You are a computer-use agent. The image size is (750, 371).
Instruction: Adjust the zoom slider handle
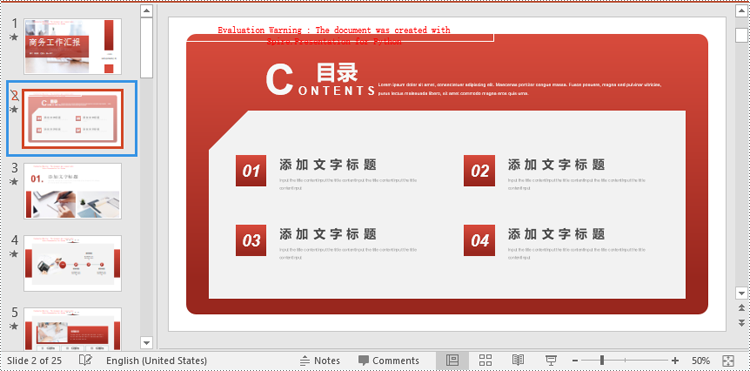602,360
